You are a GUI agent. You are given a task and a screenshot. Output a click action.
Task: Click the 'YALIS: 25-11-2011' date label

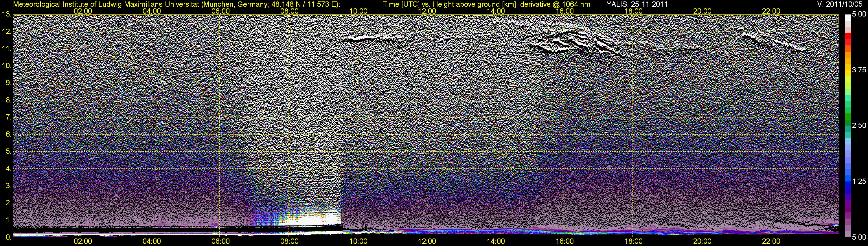(637, 4)
